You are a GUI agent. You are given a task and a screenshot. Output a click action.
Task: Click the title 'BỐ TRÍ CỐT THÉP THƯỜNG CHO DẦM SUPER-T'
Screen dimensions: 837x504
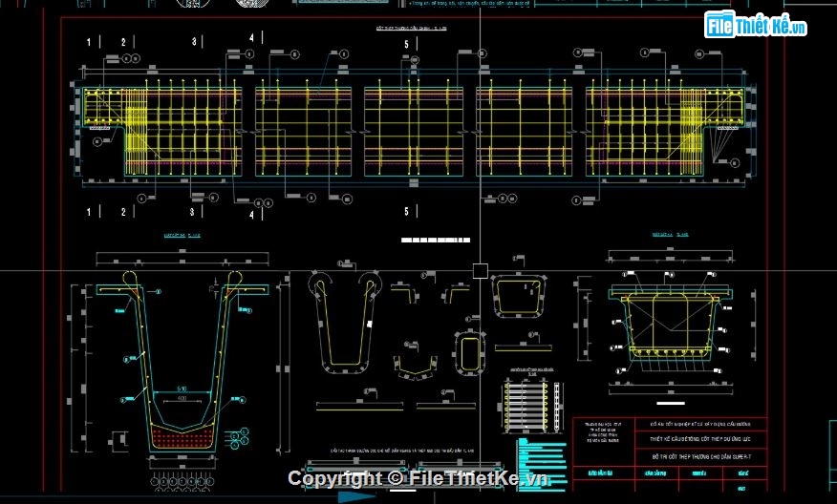[x=701, y=457]
